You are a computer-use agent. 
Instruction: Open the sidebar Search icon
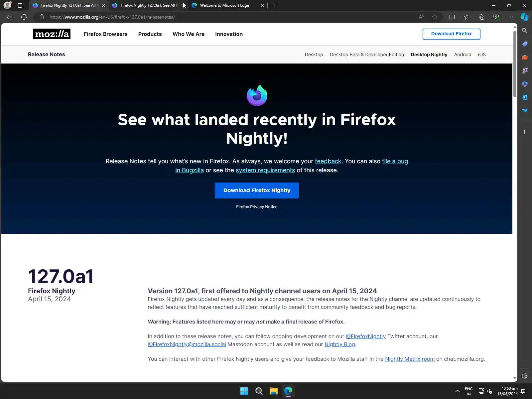pyautogui.click(x=525, y=31)
